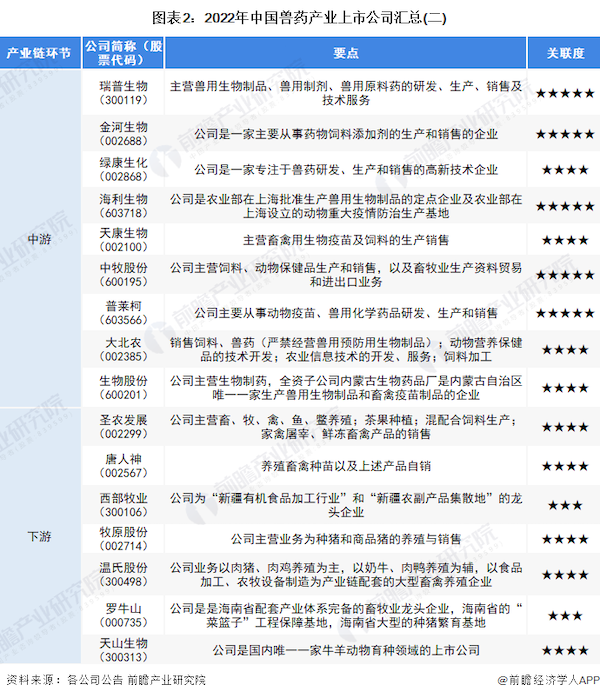Click the star rating for 温氏股份
This screenshot has height=698, width=600.
[x=565, y=575]
